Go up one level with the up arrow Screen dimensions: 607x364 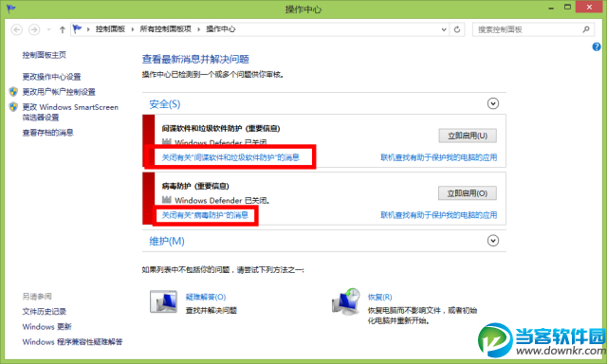pos(62,29)
